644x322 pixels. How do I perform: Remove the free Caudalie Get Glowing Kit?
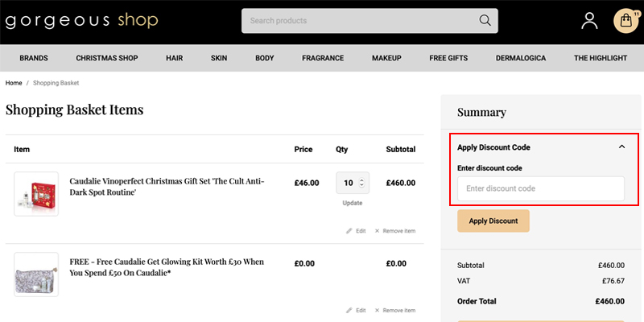[395, 311]
